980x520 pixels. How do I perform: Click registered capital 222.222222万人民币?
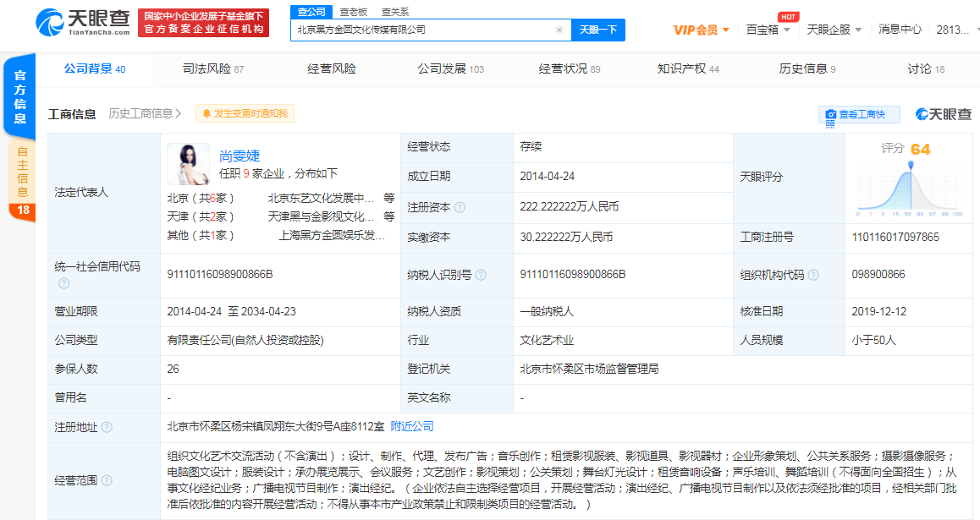[x=570, y=206]
